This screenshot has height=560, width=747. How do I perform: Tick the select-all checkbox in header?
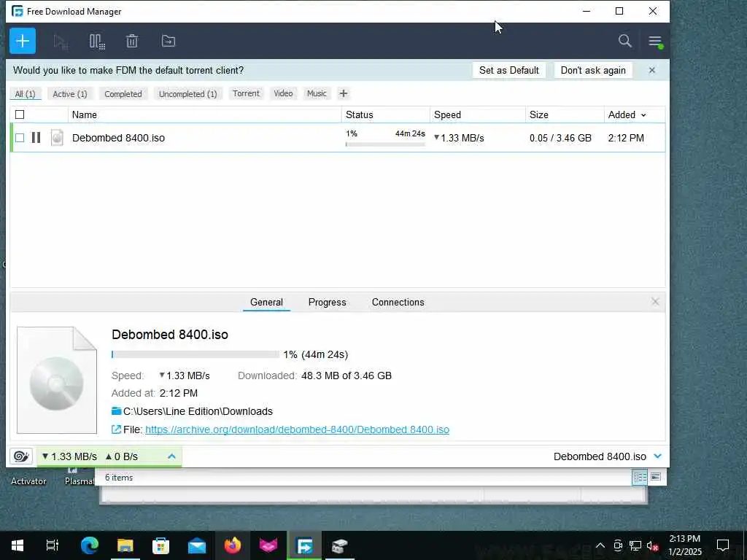(20, 114)
